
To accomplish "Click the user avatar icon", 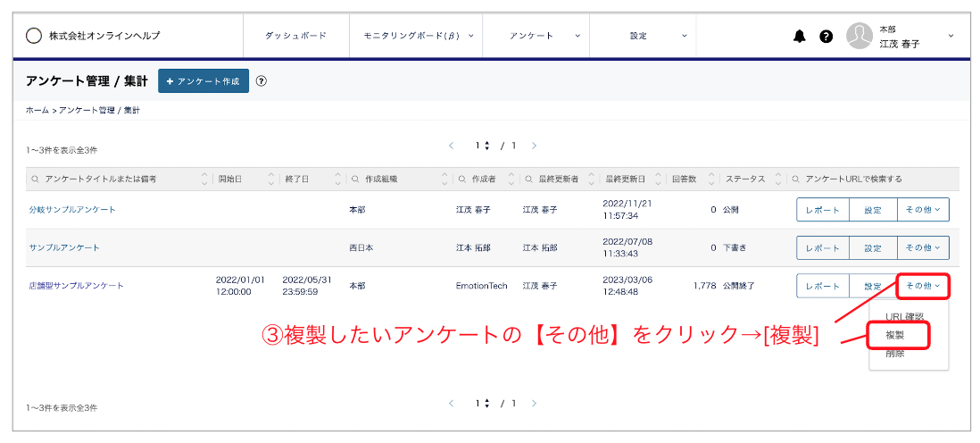I will pos(860,37).
